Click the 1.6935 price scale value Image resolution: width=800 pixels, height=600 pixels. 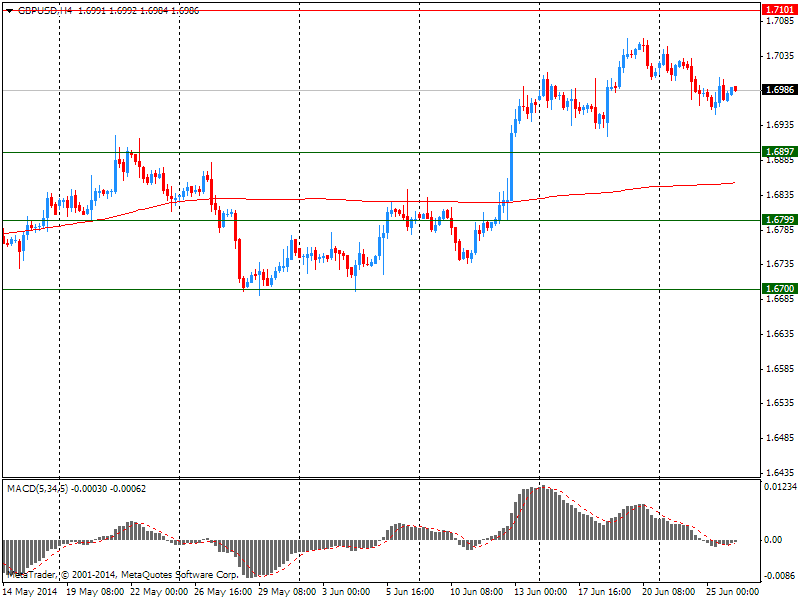coord(781,125)
